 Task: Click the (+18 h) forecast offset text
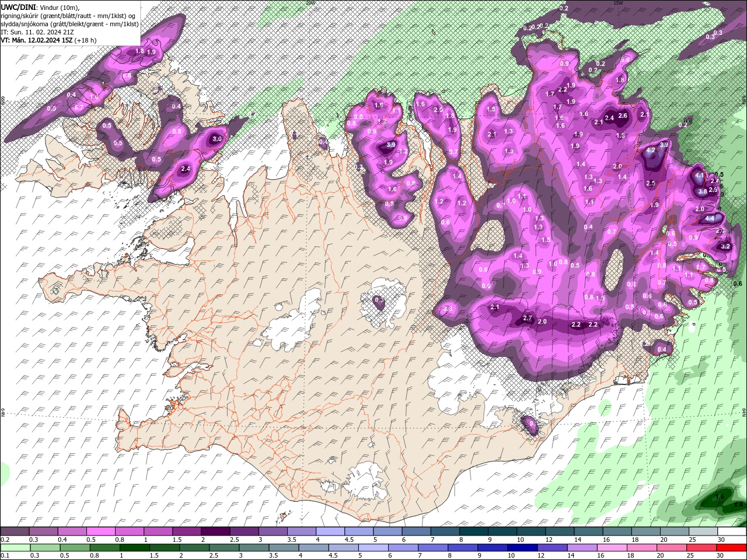[86, 40]
